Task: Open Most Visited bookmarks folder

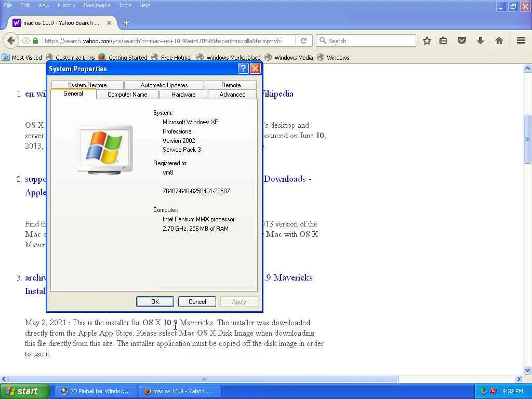Action: tap(22, 58)
